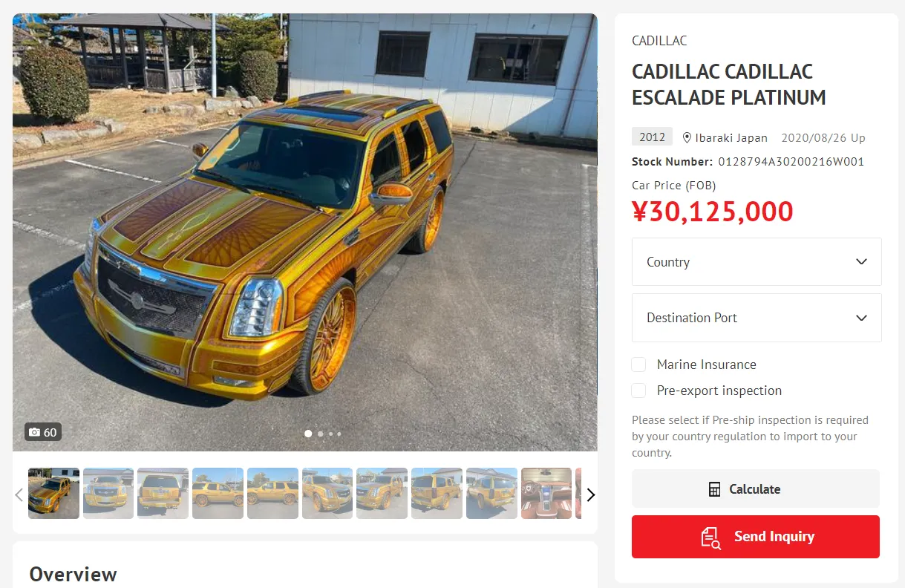Click the inquiry document icon
The width and height of the screenshot is (905, 588).
[710, 538]
